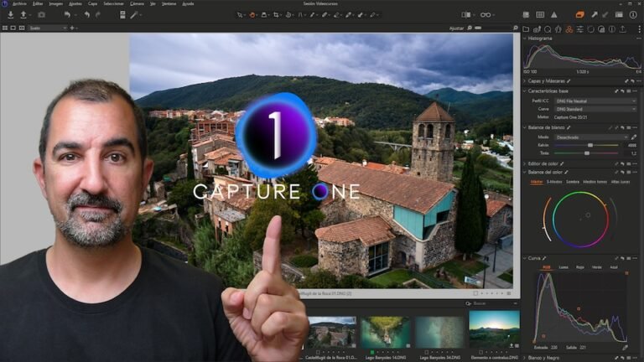Viewport: 644px width, 362px height.
Task: Expand the Editor de color panel
Action: [543, 163]
